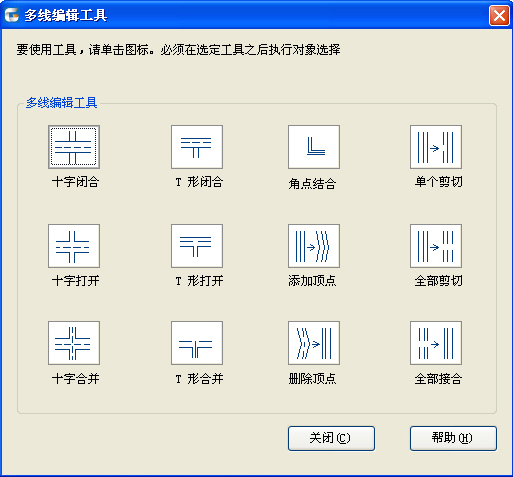This screenshot has height=477, width=513.
Task: Pick the 全部剪切 cut all icon
Action: click(436, 246)
